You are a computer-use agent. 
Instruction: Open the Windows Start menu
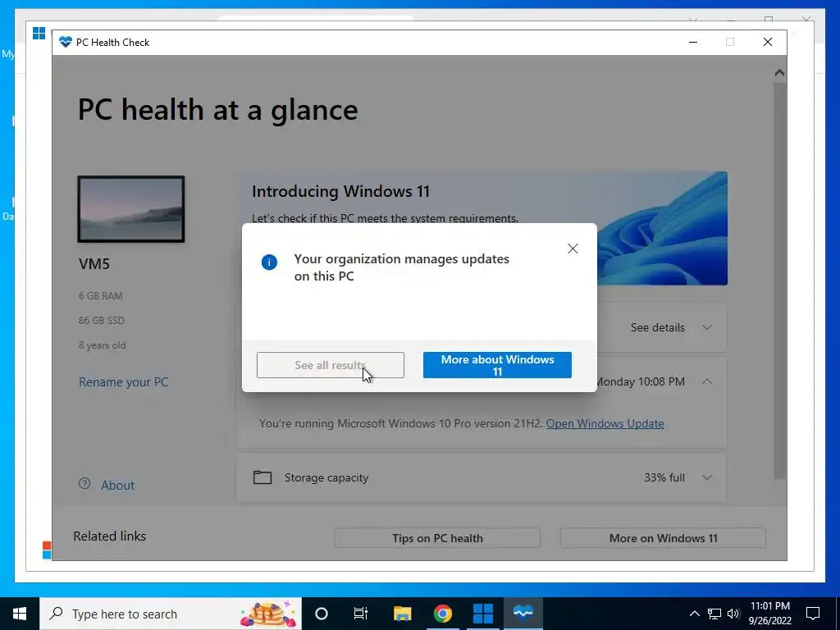point(20,614)
